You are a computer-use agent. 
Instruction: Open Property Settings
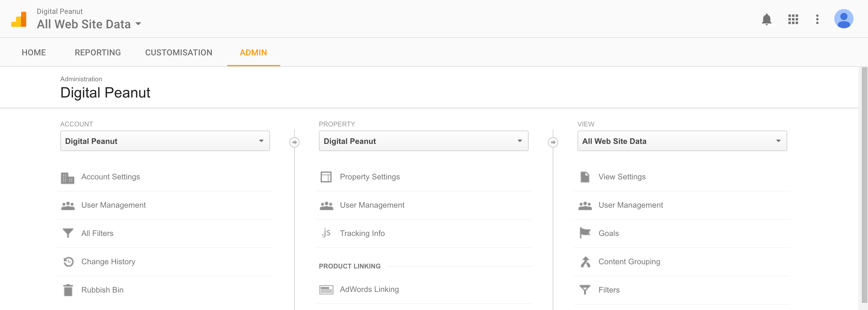tap(370, 177)
